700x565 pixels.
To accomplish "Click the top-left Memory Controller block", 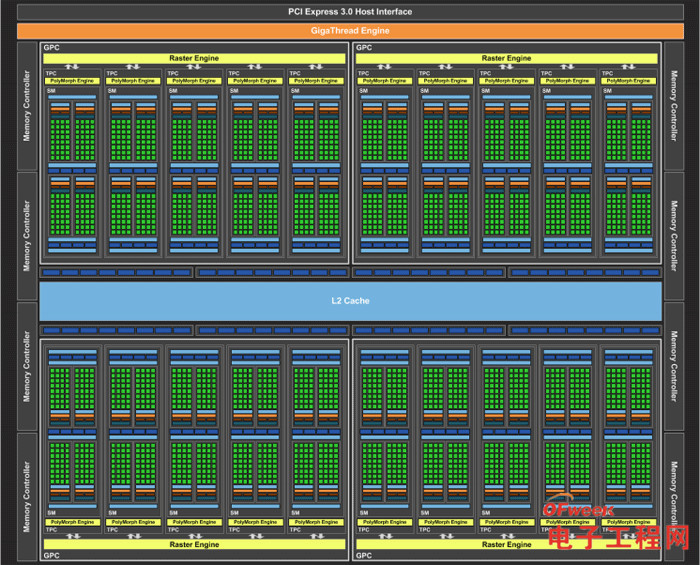I will click(x=27, y=106).
